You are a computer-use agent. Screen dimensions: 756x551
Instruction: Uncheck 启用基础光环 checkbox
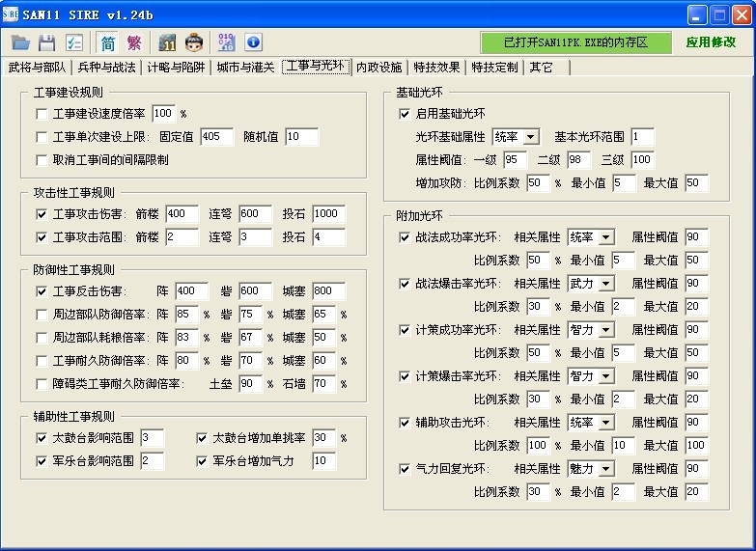point(405,114)
